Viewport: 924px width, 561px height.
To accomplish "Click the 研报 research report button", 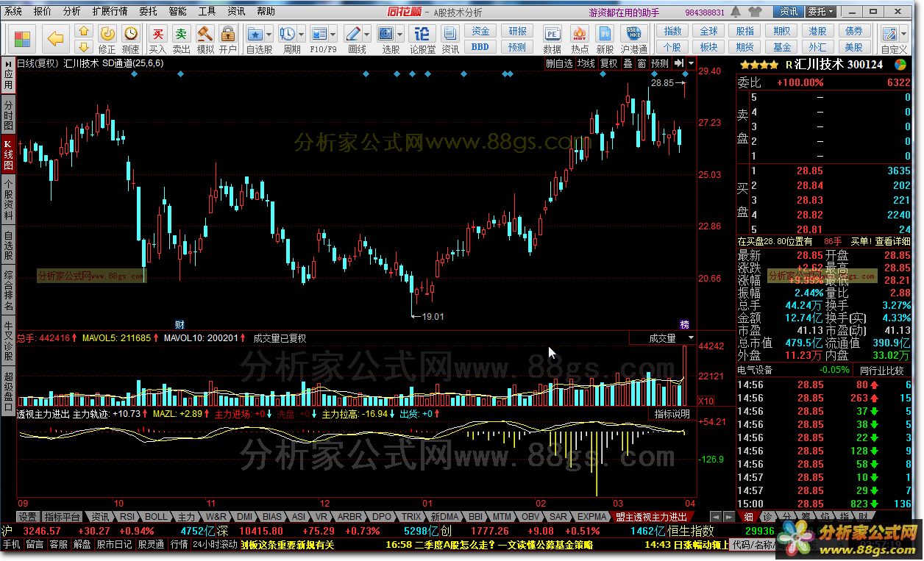I will click(x=518, y=31).
